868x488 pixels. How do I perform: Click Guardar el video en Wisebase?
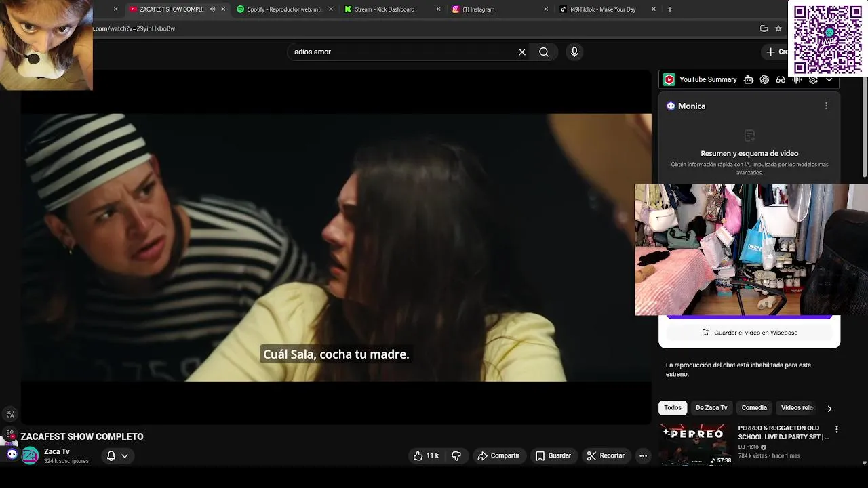749,333
